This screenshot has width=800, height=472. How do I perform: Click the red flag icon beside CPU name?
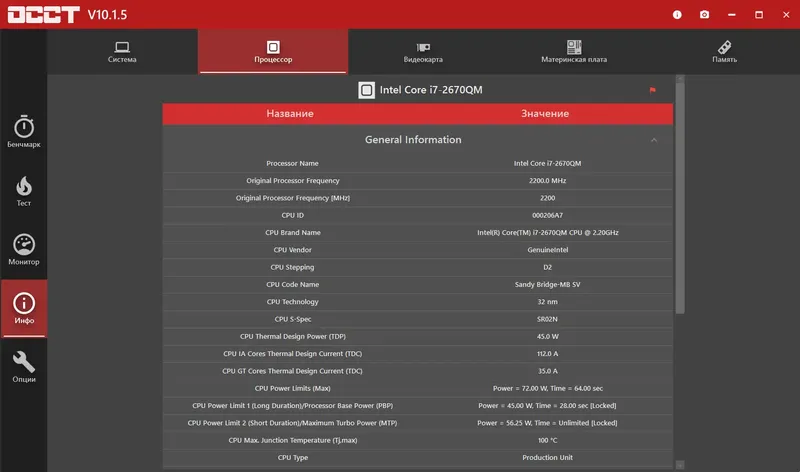tap(652, 90)
